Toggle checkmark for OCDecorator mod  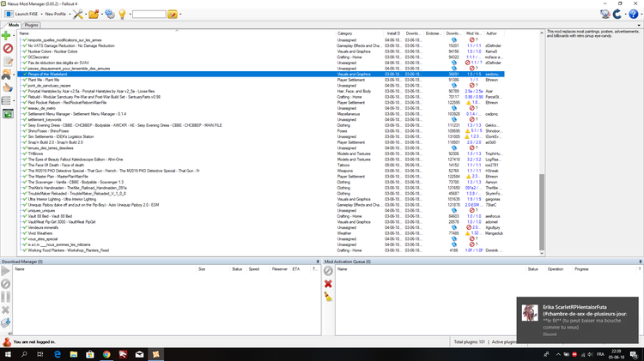(25, 57)
